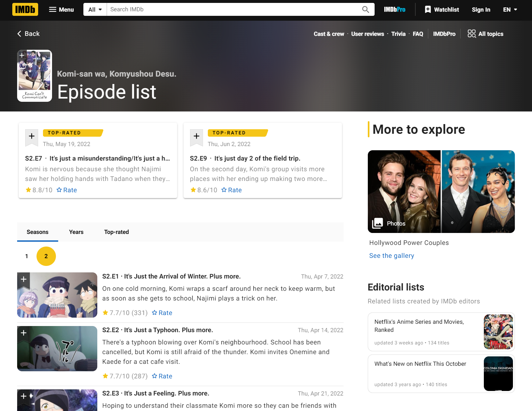Click the Sign In link
This screenshot has height=411, width=532.
481,9
